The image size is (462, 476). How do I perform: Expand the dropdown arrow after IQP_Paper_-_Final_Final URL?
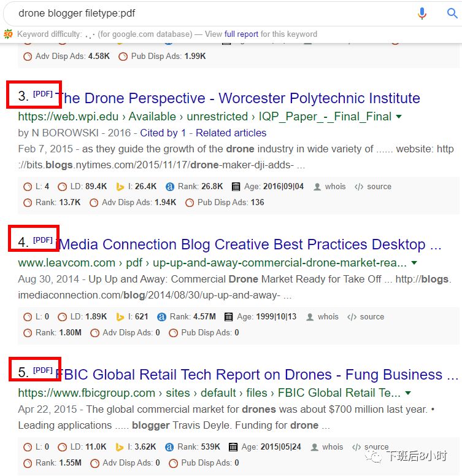(x=399, y=117)
